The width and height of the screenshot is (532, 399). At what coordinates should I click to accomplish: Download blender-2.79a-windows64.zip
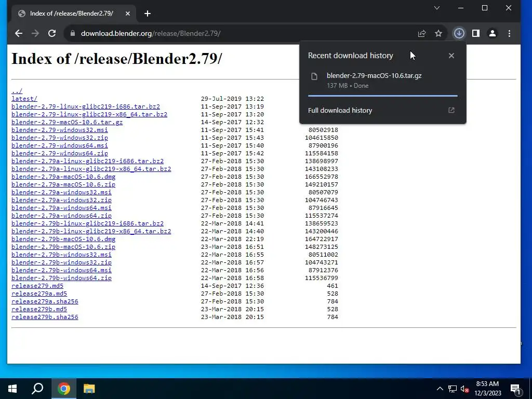click(x=61, y=216)
